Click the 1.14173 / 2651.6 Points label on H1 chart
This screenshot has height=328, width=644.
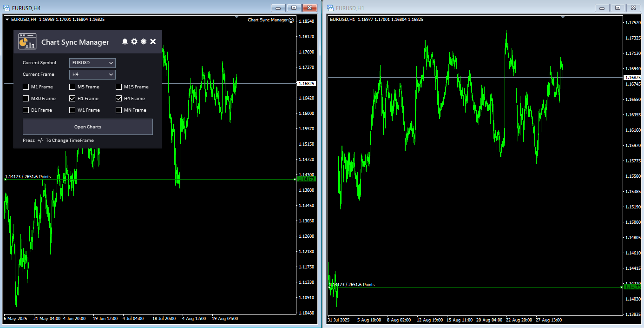352,284
